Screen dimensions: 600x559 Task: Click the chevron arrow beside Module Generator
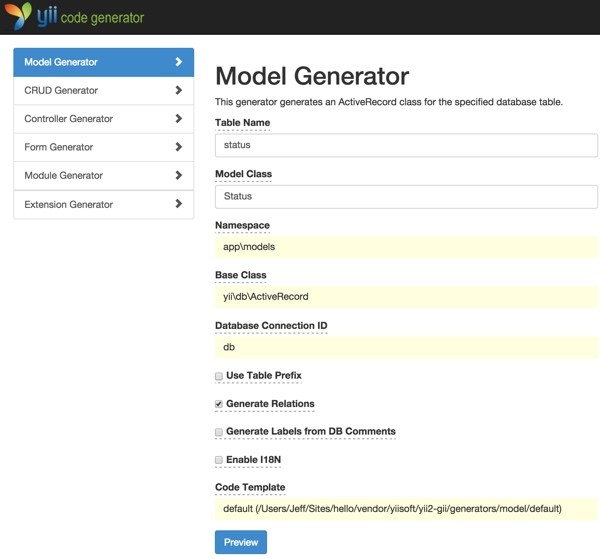click(178, 175)
